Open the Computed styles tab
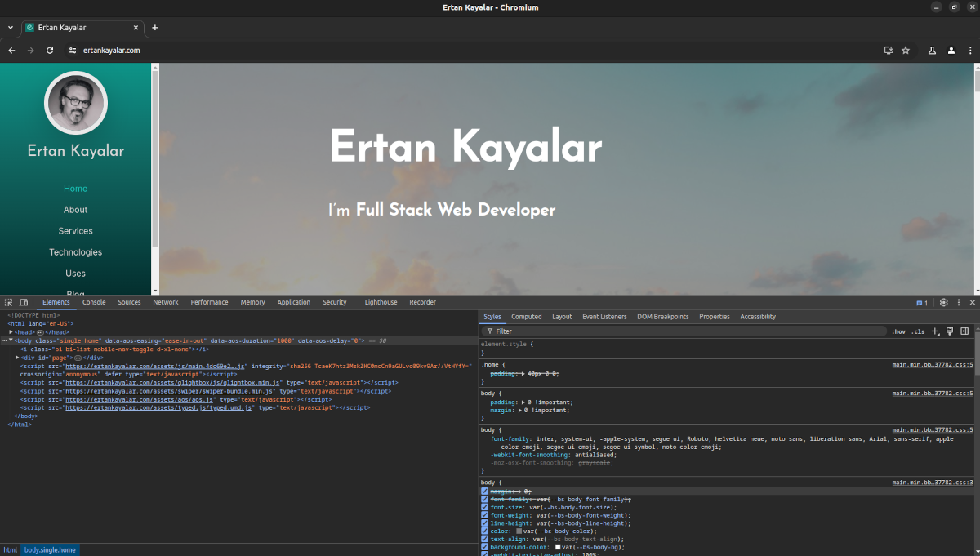Viewport: 980px width, 556px height. point(526,317)
